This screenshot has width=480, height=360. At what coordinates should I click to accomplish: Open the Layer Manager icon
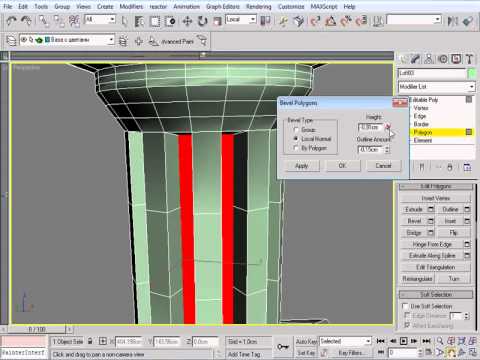[11, 41]
